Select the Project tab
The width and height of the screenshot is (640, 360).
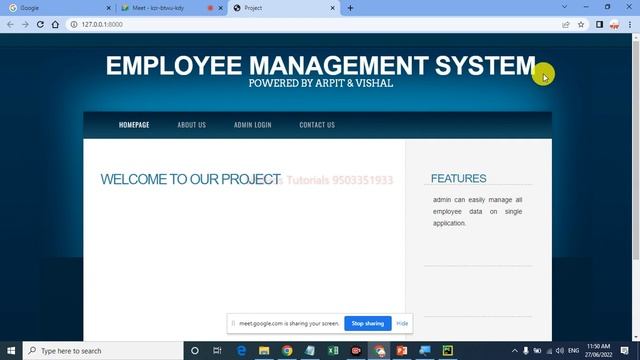(284, 8)
